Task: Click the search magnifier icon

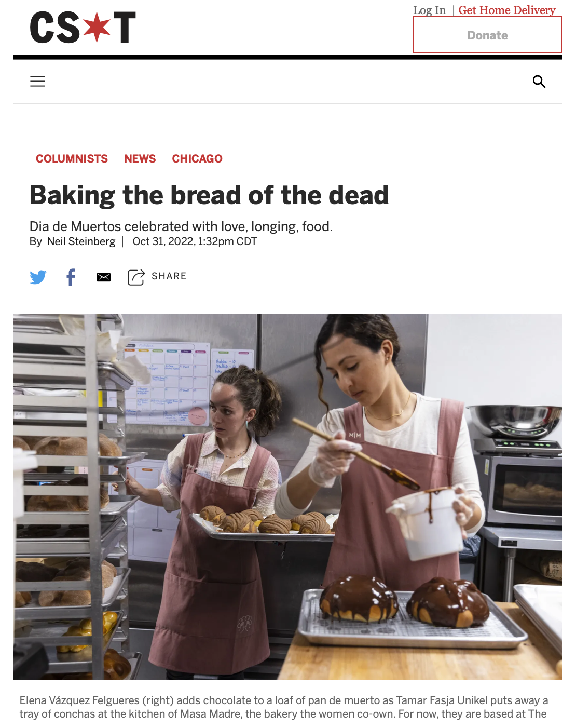Action: pos(539,82)
